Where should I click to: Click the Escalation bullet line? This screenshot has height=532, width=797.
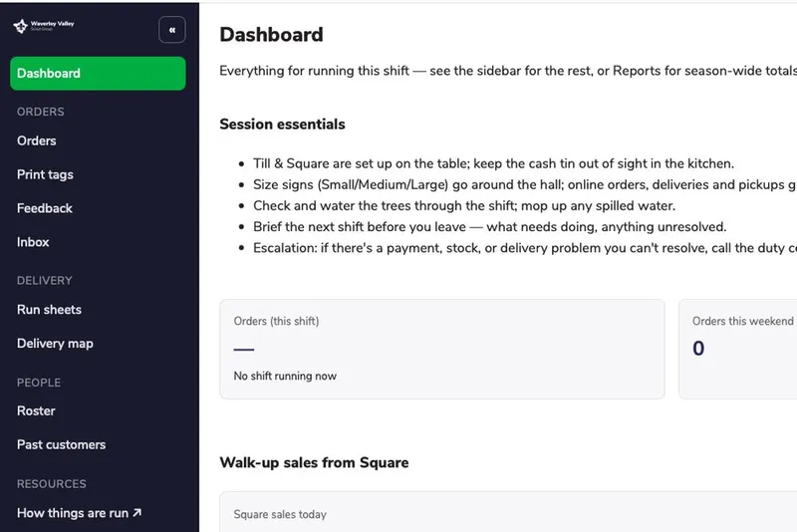tap(525, 248)
